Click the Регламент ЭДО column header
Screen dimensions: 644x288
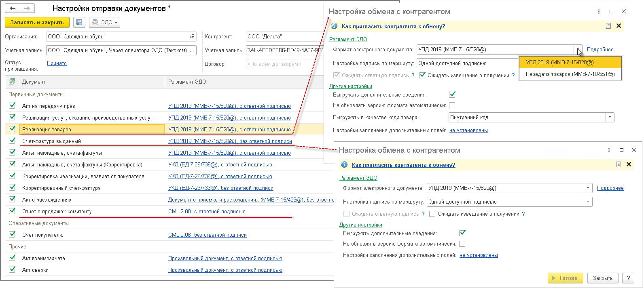[245, 82]
